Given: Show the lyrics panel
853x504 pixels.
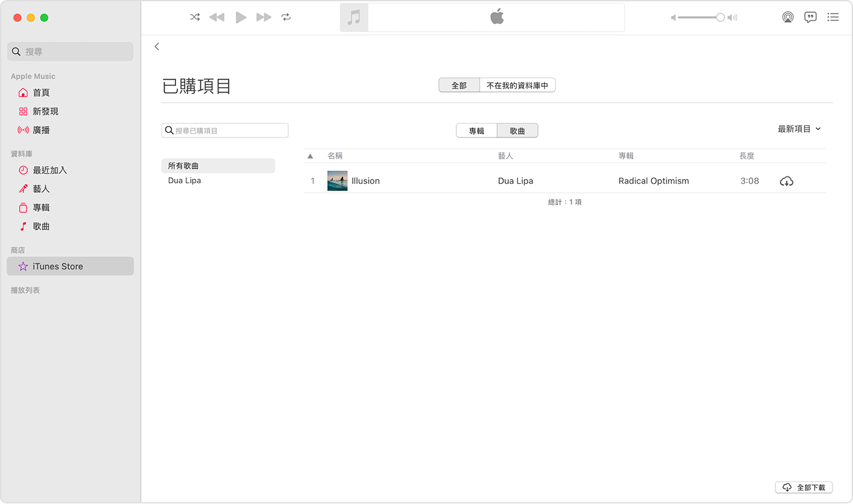Looking at the screenshot, I should click(x=810, y=17).
